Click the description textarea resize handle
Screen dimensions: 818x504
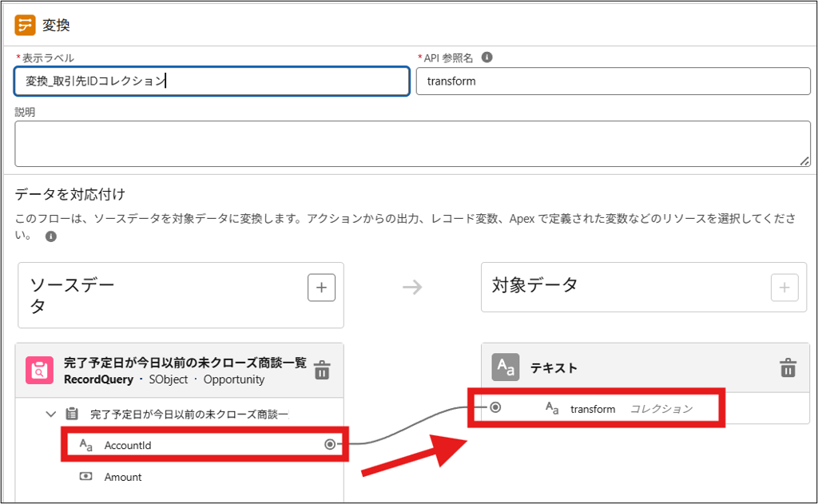(805, 161)
